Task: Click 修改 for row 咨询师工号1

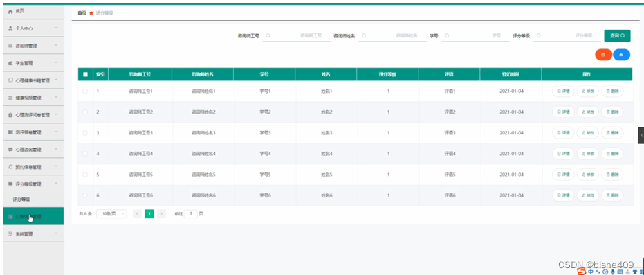Action: click(588, 91)
